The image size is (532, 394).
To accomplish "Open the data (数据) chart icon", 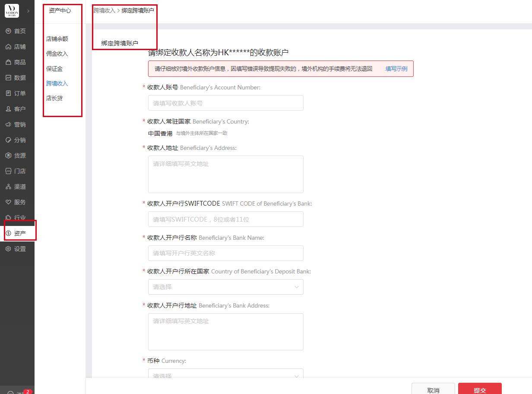I will coord(8,78).
